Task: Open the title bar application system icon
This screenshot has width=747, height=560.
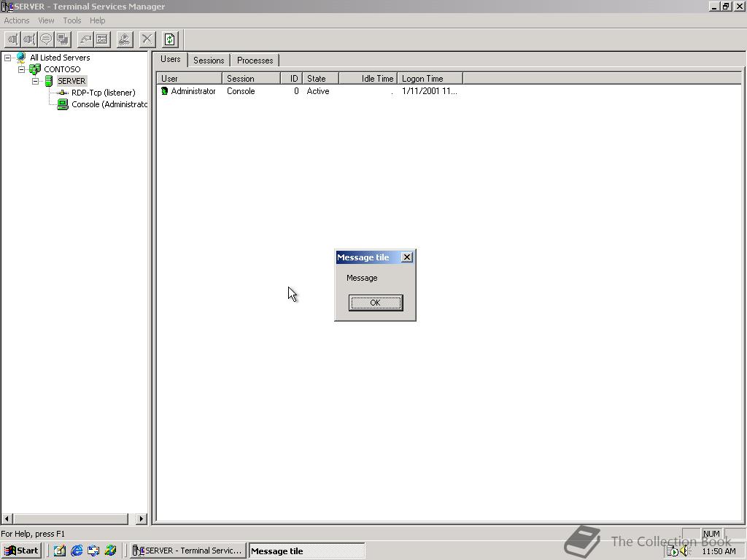Action: tap(7, 7)
